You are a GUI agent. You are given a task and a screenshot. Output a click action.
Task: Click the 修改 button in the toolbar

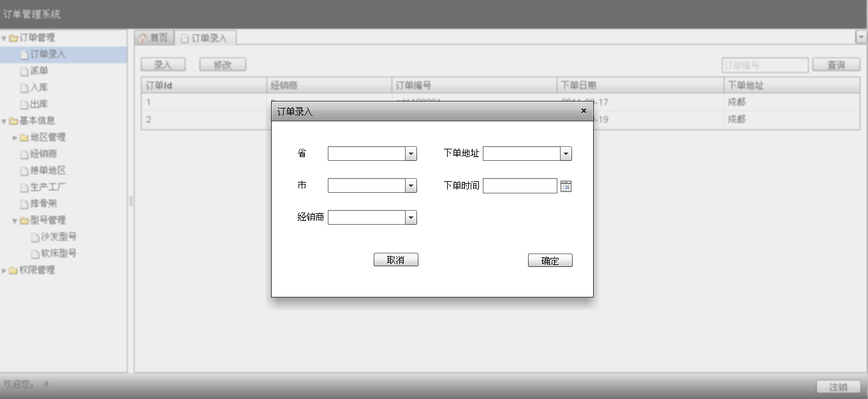(x=223, y=64)
